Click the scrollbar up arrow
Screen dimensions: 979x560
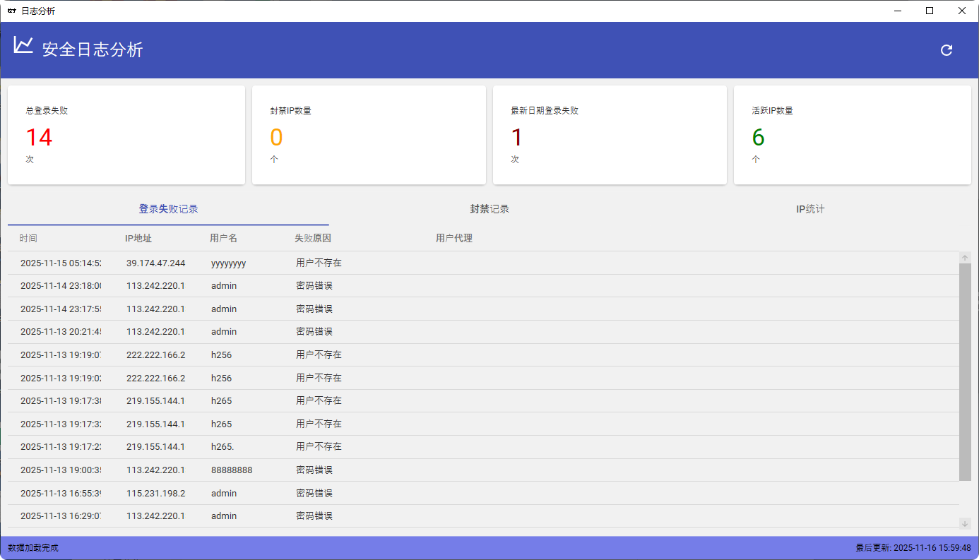(x=964, y=257)
